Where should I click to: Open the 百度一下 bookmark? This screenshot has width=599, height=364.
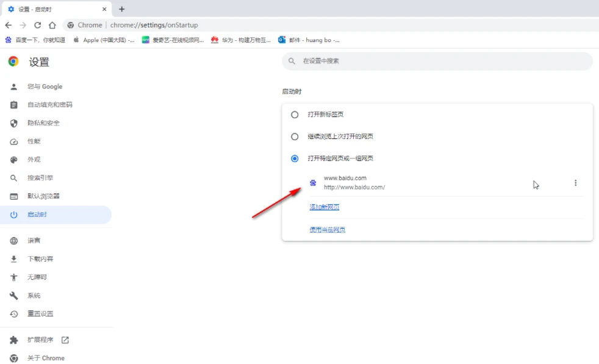point(35,40)
